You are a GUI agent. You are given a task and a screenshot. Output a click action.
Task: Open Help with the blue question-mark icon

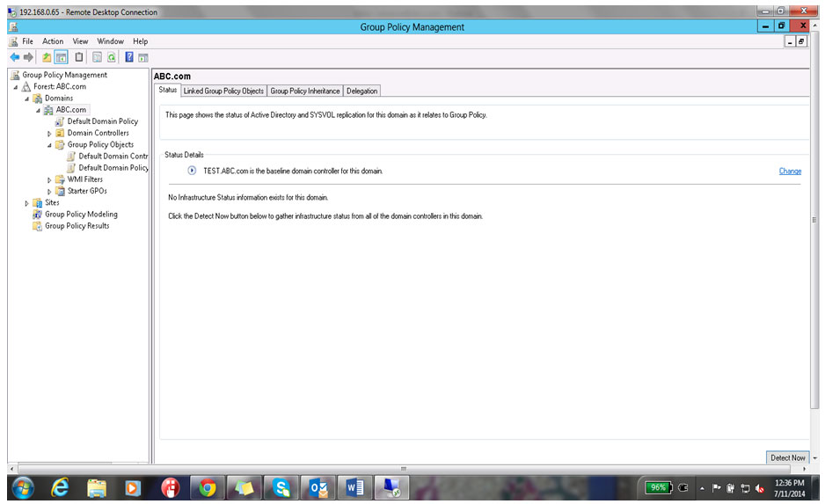(x=129, y=57)
